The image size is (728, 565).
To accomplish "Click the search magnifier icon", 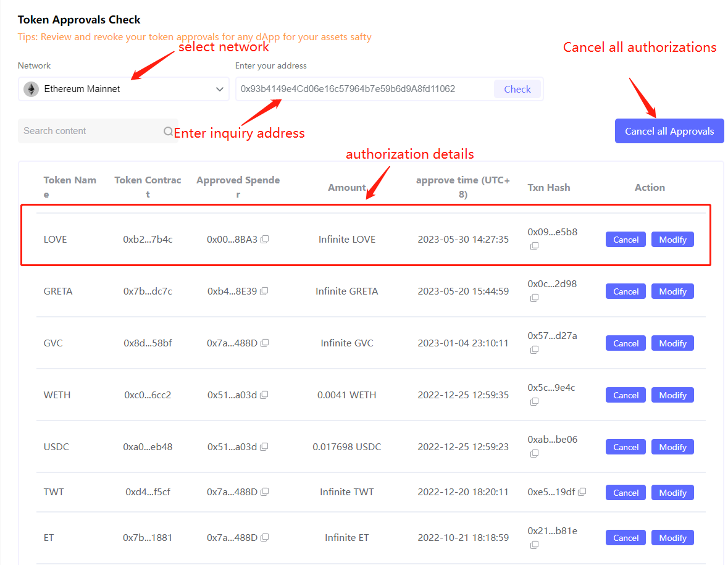I will pos(168,132).
